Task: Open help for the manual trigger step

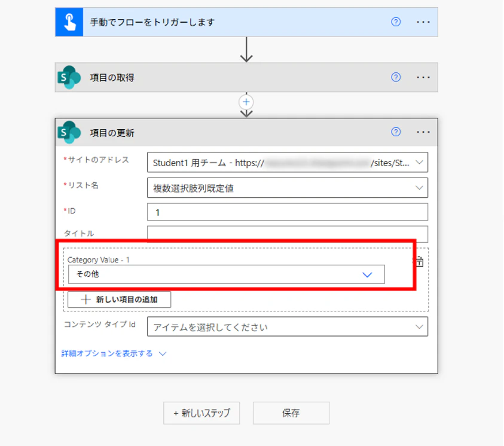Action: point(396,22)
